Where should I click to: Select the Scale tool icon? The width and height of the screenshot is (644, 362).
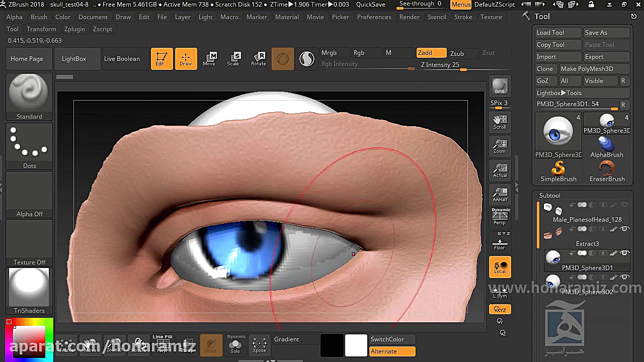point(233,59)
